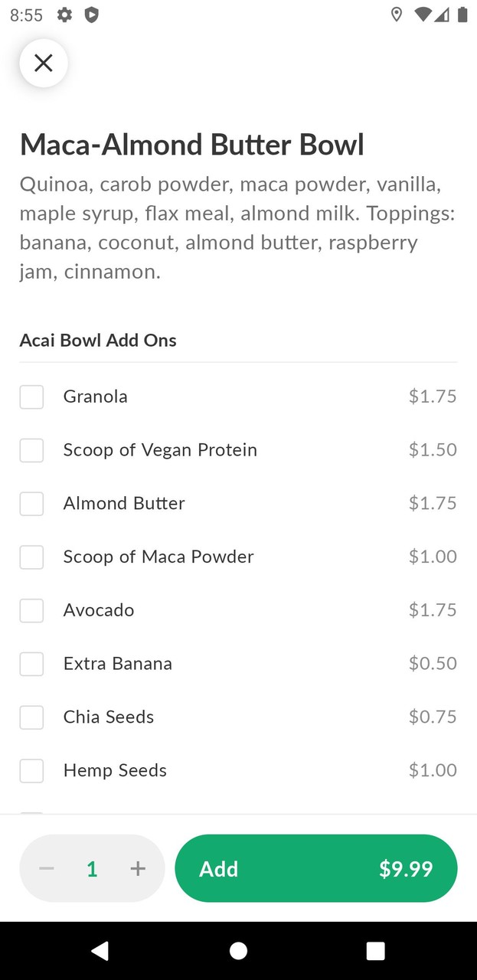
Task: Tap the settings gear in status bar
Action: pos(65,15)
